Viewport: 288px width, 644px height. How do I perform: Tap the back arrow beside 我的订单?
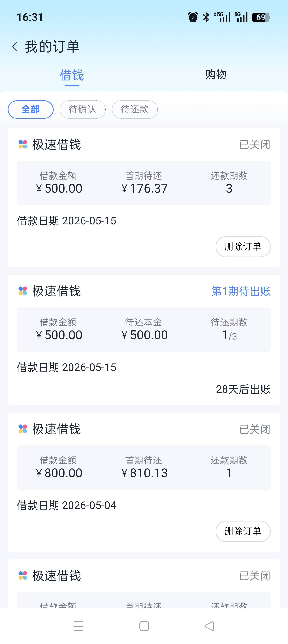click(15, 47)
